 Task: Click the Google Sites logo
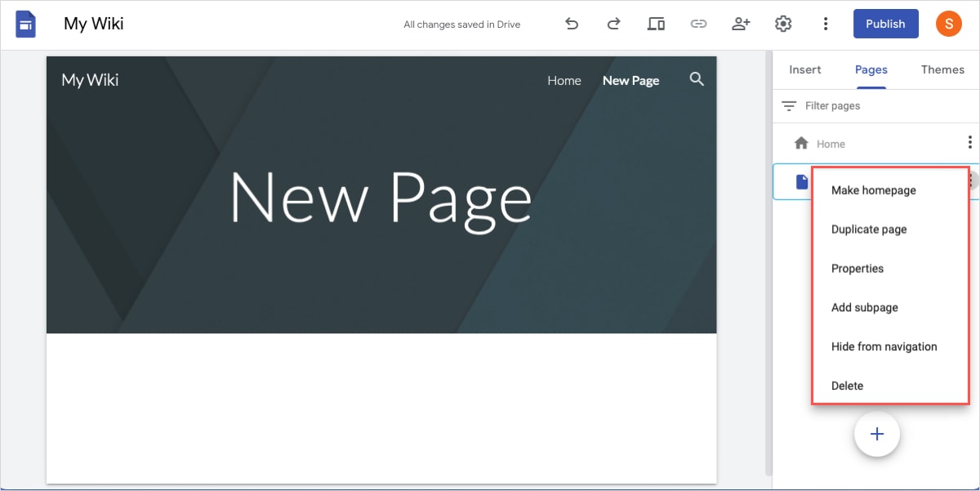tap(25, 24)
